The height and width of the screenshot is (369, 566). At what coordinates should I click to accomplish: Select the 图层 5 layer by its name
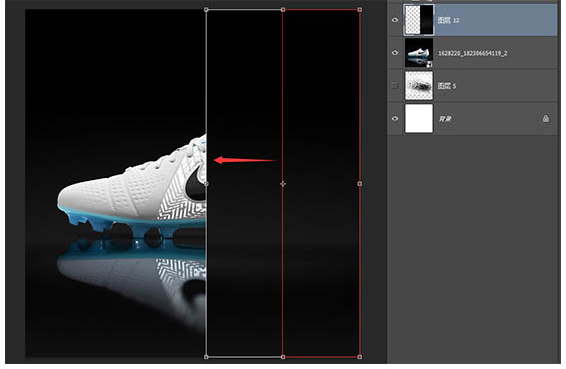point(447,86)
